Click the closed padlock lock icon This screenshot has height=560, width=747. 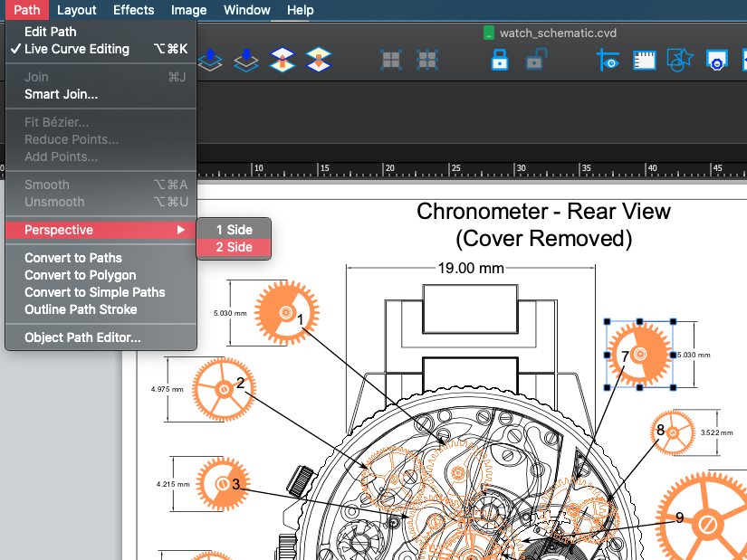(500, 60)
